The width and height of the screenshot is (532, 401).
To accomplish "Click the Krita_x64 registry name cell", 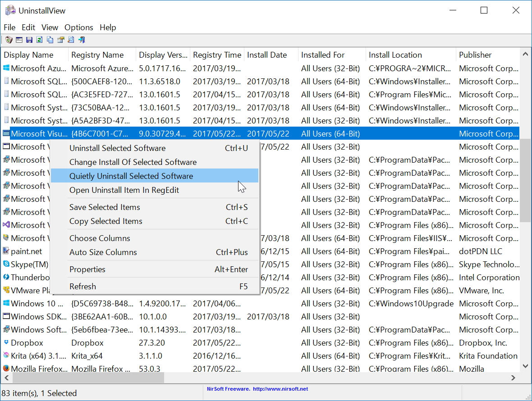I will pos(87,356).
